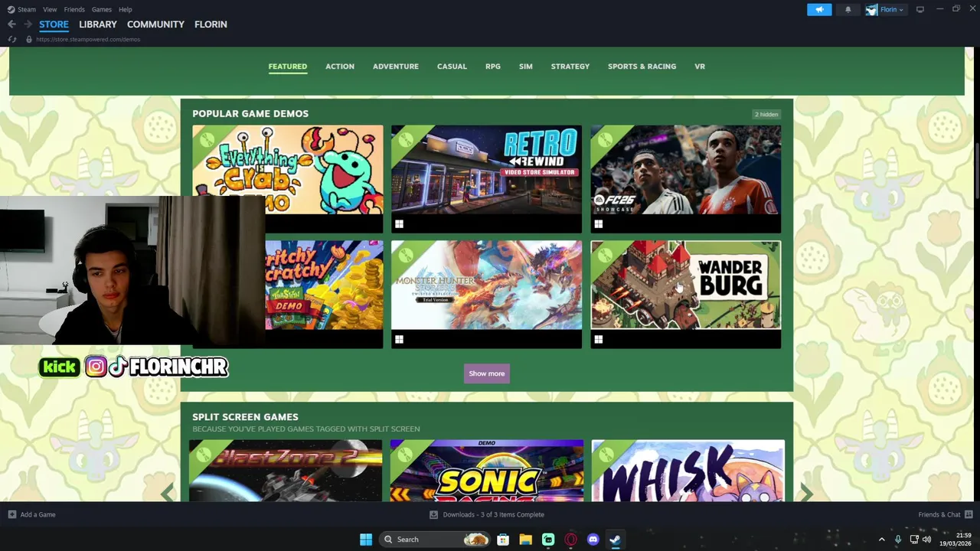Viewport: 980px width, 551px height.
Task: Click the downloads icon in the bottom bar
Action: tap(433, 514)
